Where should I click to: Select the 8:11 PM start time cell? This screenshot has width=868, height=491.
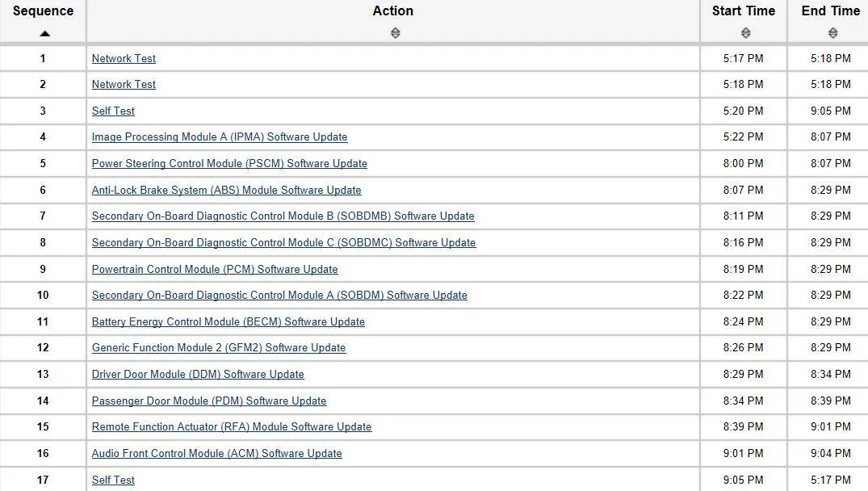coord(744,216)
